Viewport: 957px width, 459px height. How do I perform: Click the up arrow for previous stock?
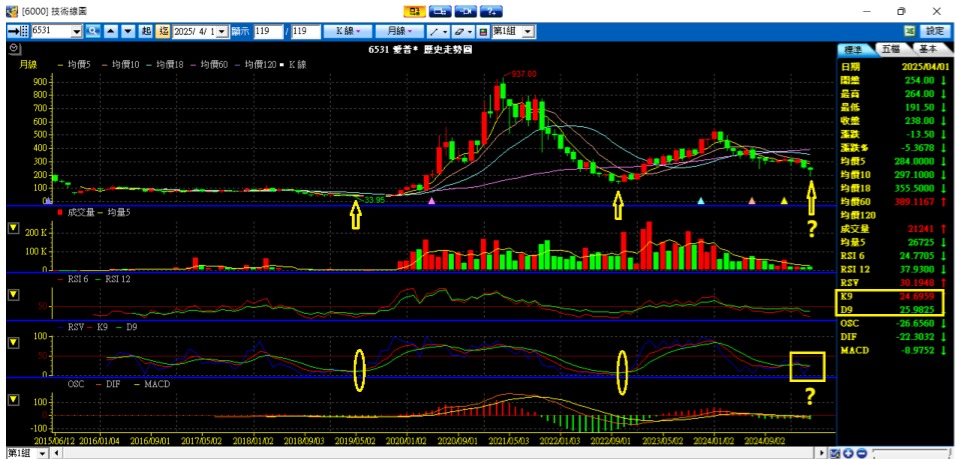[111, 32]
